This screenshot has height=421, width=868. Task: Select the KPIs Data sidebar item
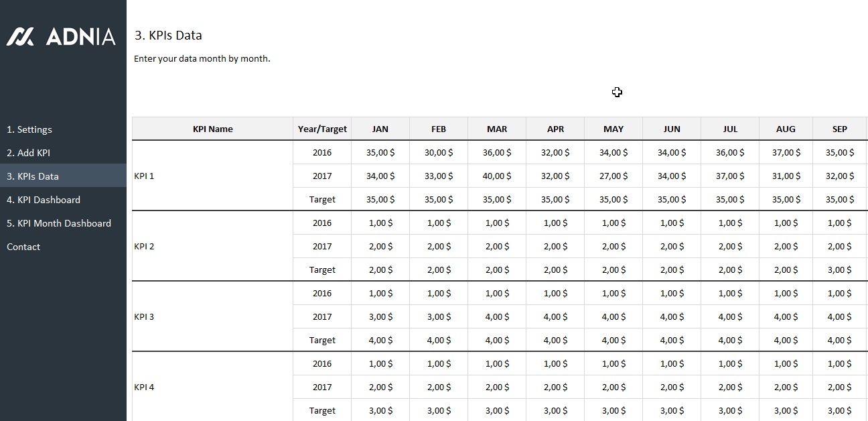pyautogui.click(x=33, y=176)
